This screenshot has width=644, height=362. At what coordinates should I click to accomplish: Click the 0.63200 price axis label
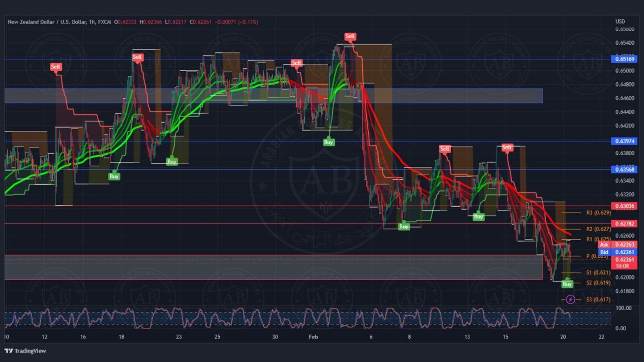click(625, 194)
